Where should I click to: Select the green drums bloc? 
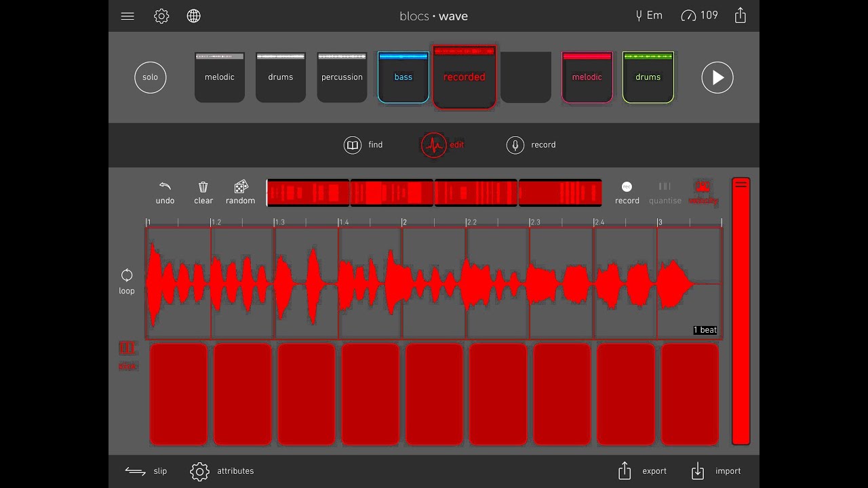648,77
